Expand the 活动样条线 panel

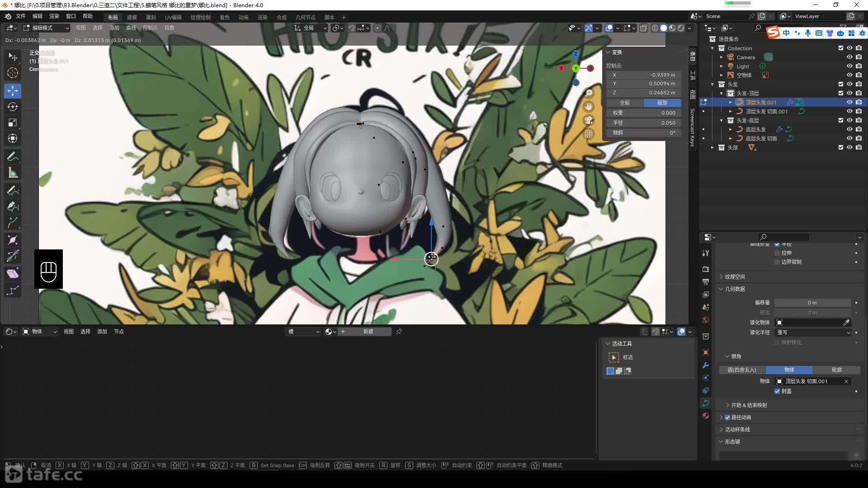tap(737, 430)
